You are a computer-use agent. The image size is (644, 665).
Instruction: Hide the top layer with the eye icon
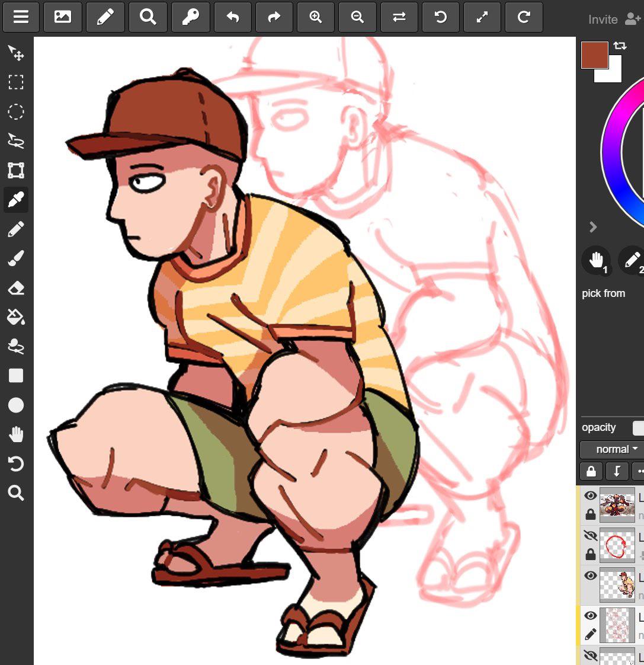[x=590, y=496]
